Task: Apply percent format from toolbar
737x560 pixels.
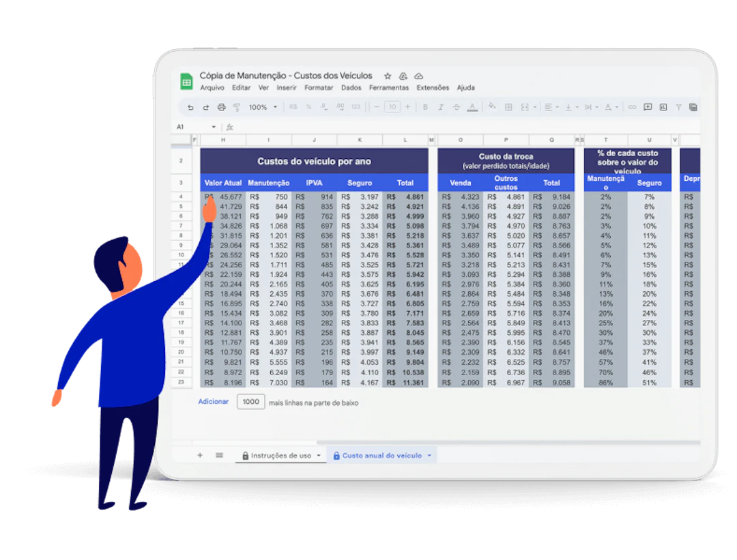Action: 309,107
